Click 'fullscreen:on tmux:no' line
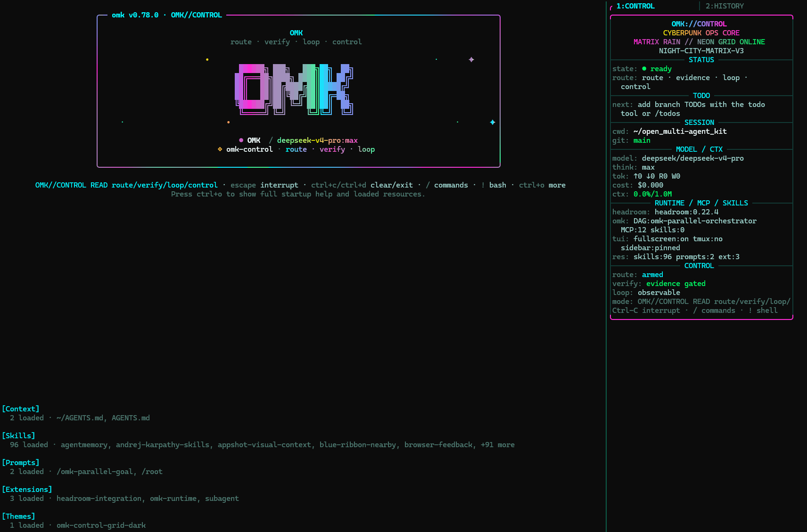The width and height of the screenshot is (807, 532). click(678, 239)
